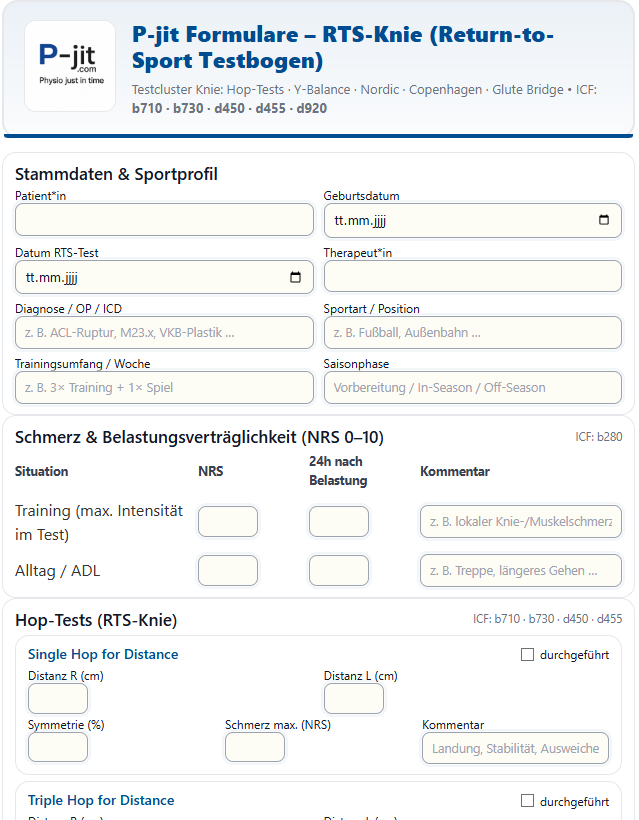
Task: Click the Kommentar field for Alltag / ADL
Action: pyautogui.click(x=521, y=571)
